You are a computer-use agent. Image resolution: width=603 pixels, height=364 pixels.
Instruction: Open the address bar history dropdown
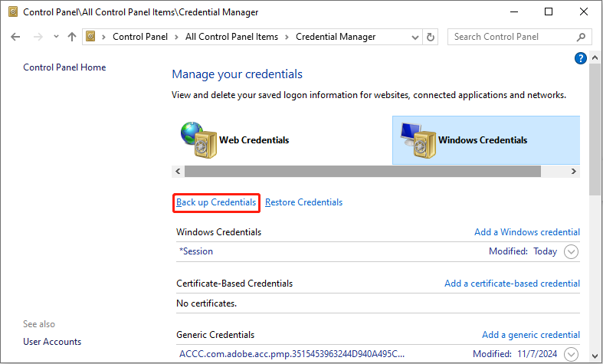pos(414,37)
